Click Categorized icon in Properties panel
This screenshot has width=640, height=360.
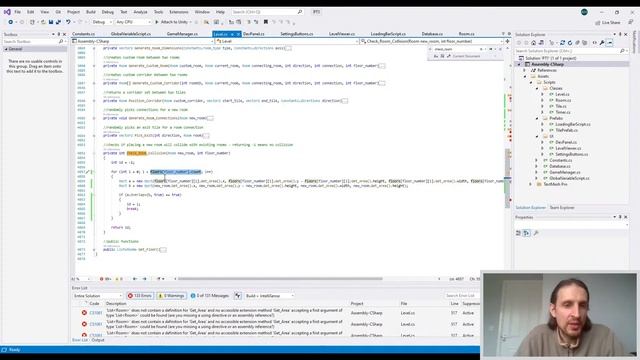(x=518, y=233)
